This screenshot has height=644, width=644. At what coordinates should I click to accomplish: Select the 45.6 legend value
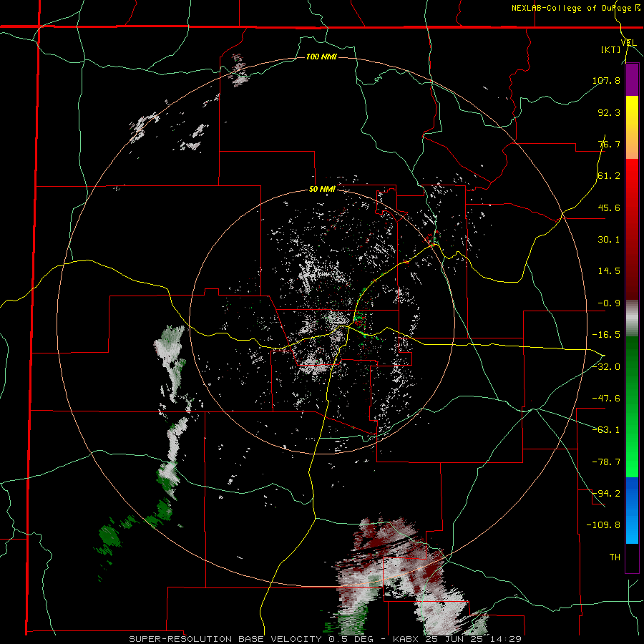tap(609, 208)
